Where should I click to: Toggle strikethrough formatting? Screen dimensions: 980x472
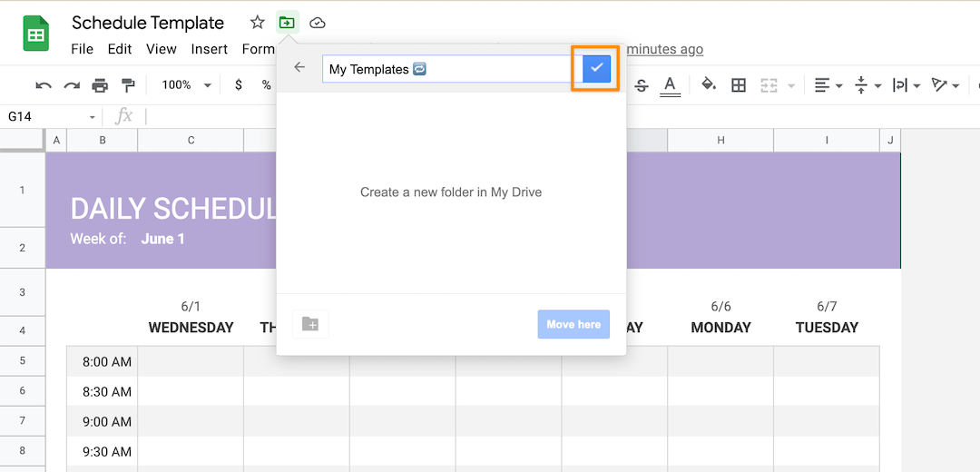click(642, 85)
